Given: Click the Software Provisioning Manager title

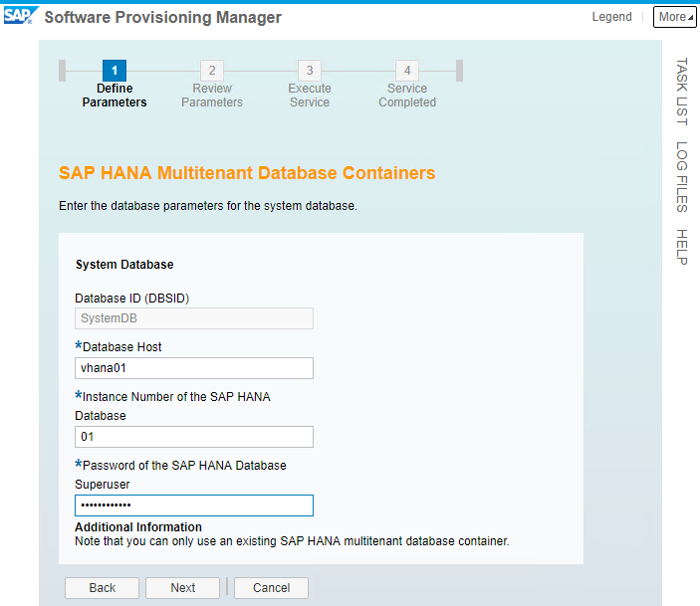Looking at the screenshot, I should coord(163,17).
